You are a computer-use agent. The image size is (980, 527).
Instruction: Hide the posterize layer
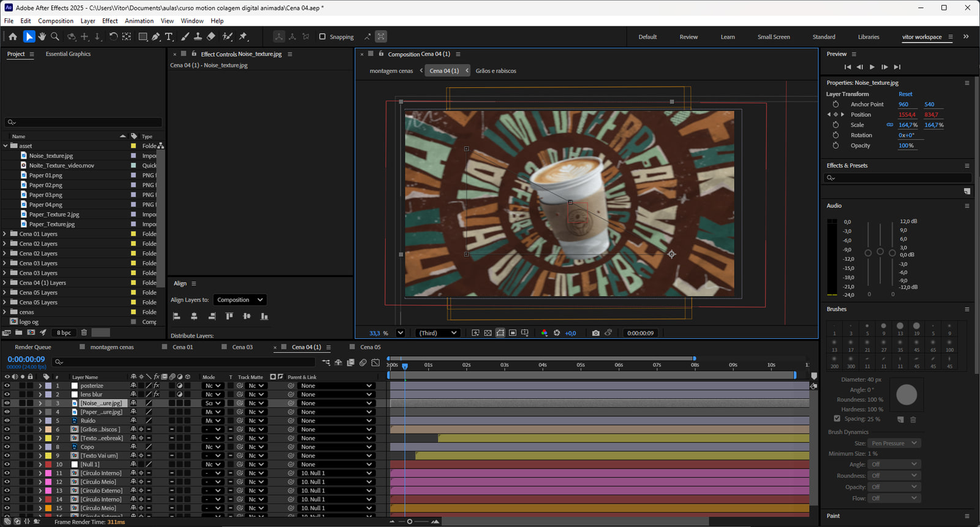click(x=7, y=385)
